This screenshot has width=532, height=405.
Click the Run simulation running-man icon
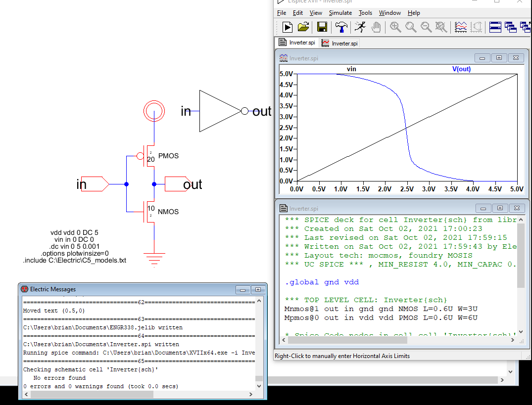[x=361, y=27]
